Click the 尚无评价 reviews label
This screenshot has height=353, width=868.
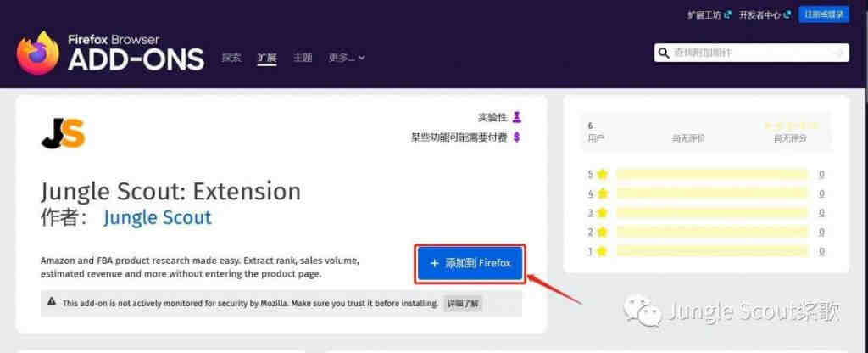coord(688,138)
